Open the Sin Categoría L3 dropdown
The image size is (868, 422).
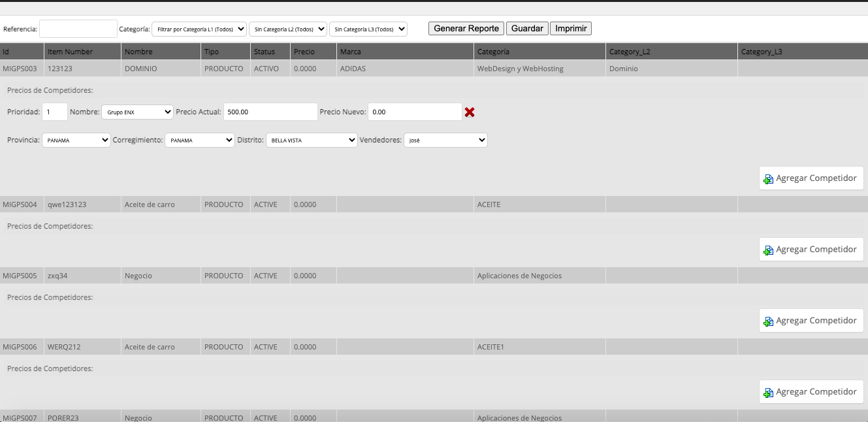(368, 29)
